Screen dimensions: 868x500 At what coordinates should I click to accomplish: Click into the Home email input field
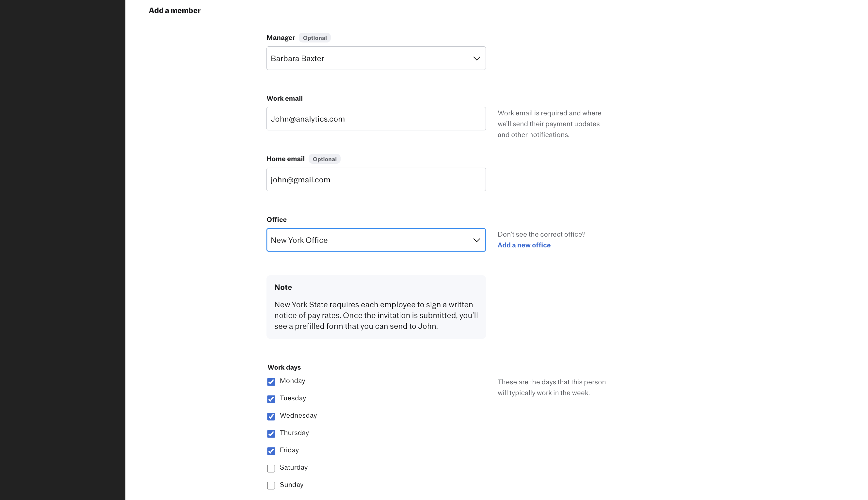point(376,180)
